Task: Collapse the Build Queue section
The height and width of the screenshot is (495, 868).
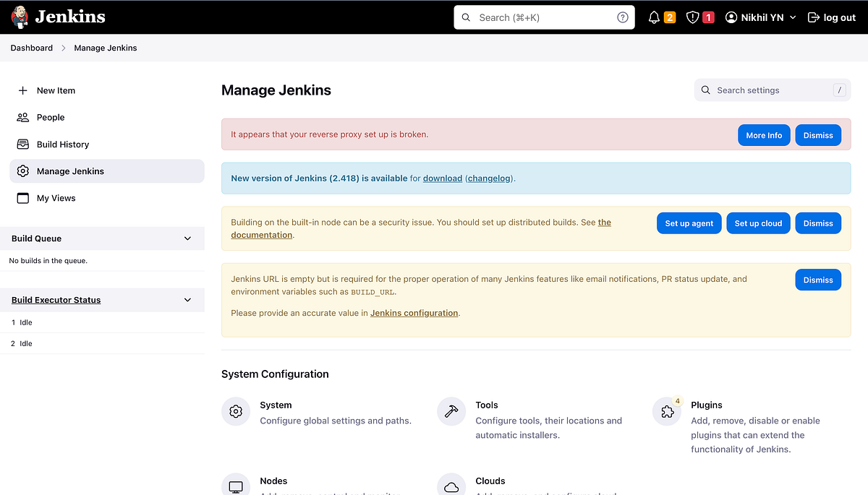Action: (x=187, y=238)
